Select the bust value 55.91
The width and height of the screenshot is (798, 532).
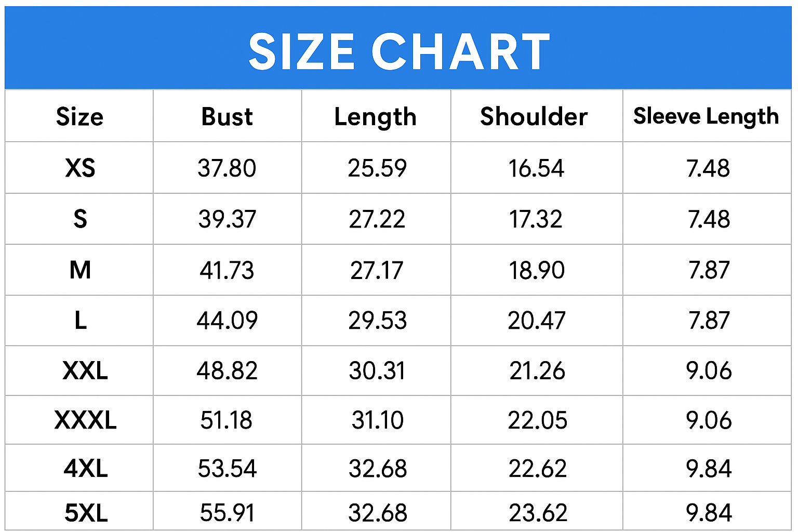[227, 513]
